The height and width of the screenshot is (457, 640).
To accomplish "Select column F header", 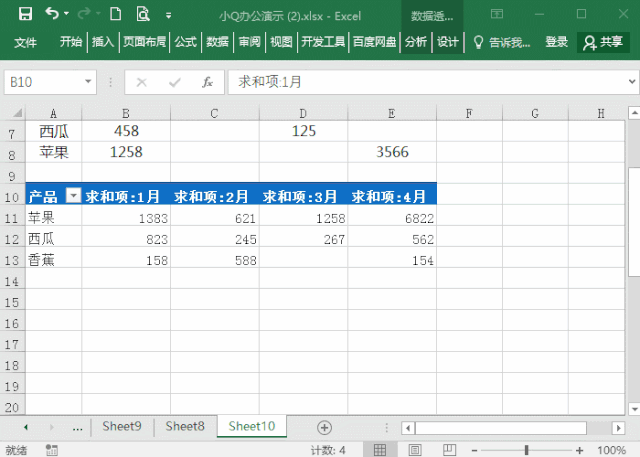I will 469,113.
